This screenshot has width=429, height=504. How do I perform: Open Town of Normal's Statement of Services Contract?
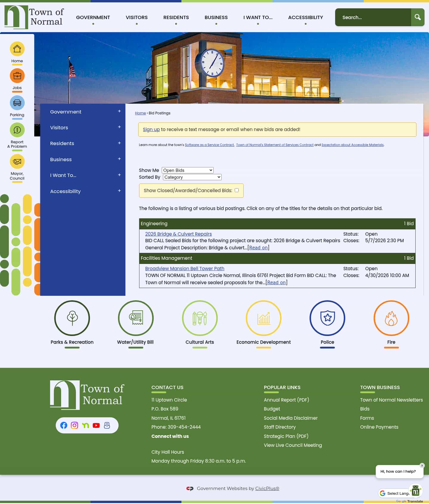(275, 145)
